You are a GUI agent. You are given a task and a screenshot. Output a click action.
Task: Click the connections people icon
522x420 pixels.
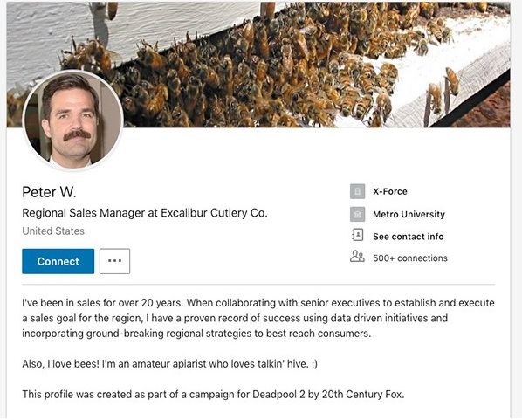[x=357, y=257]
